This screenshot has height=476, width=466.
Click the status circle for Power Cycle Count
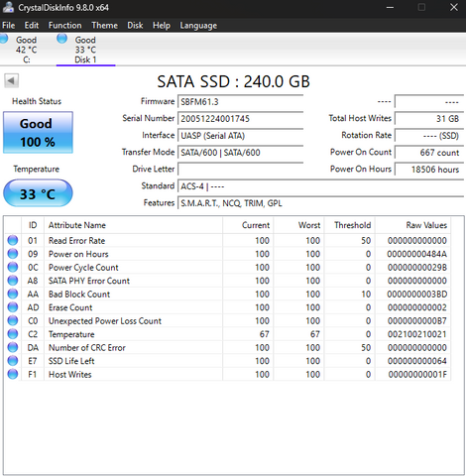coord(13,267)
